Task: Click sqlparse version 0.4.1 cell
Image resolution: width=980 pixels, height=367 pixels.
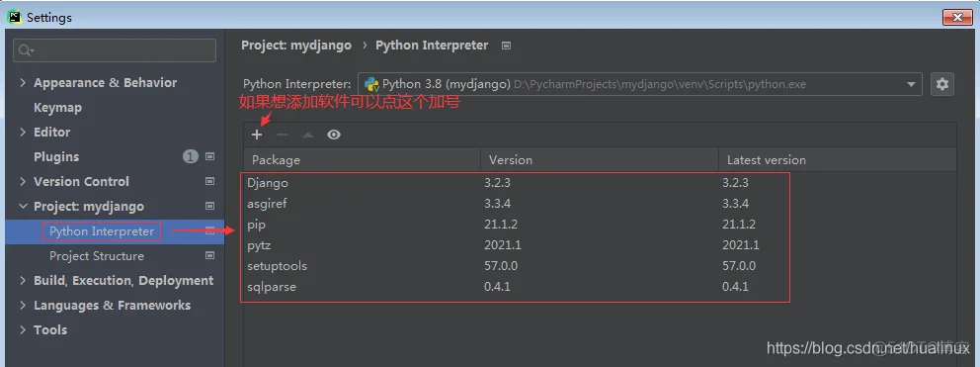Action: [497, 287]
